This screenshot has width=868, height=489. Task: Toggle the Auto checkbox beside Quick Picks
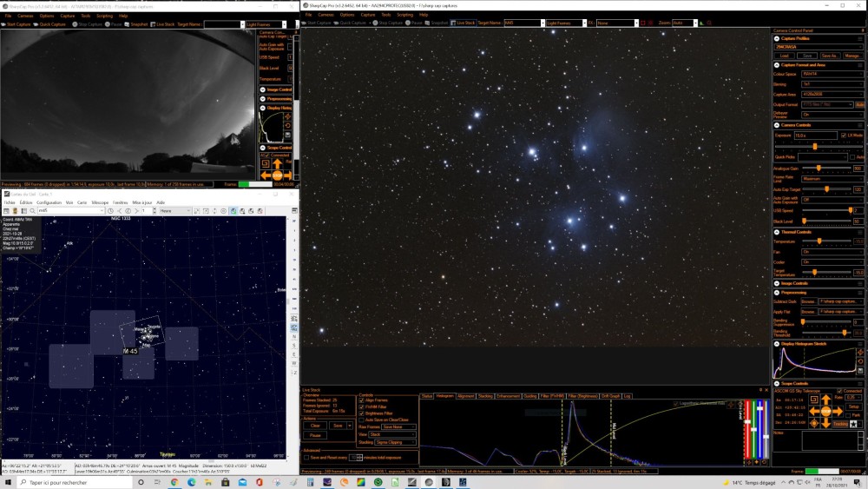coord(852,157)
